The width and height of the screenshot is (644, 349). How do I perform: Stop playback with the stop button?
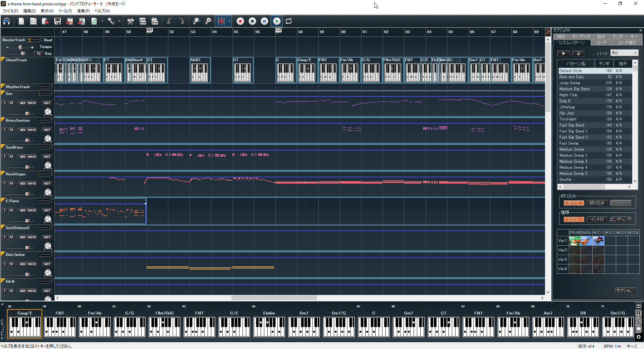tap(252, 21)
